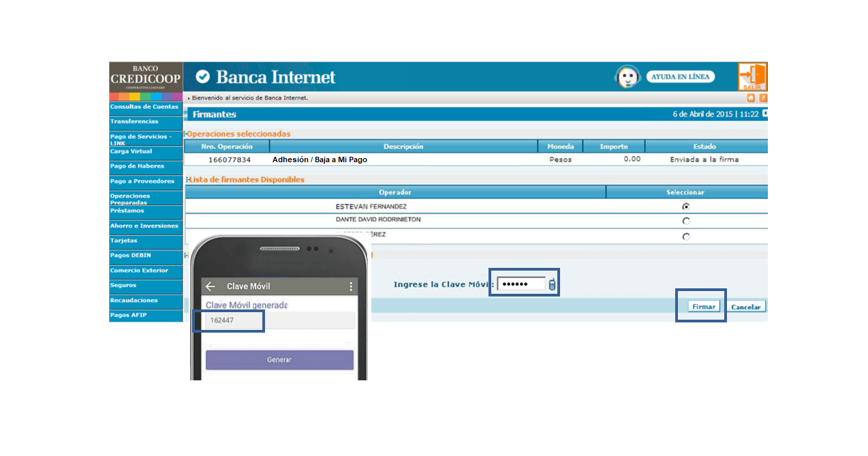Select DANTE DAVID RODRINIETON radio button
The height and width of the screenshot is (456, 868).
click(x=685, y=221)
